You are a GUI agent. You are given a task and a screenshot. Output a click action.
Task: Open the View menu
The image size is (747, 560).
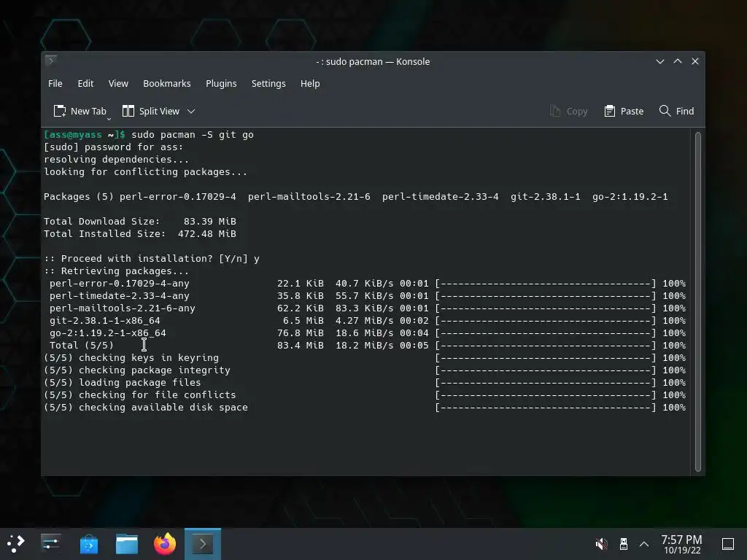tap(118, 83)
